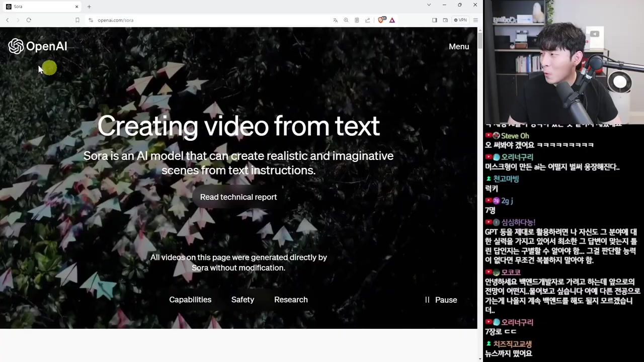Viewport: 644px width, 362px height.
Task: Open reader mode icon in address bar
Action: 357,20
